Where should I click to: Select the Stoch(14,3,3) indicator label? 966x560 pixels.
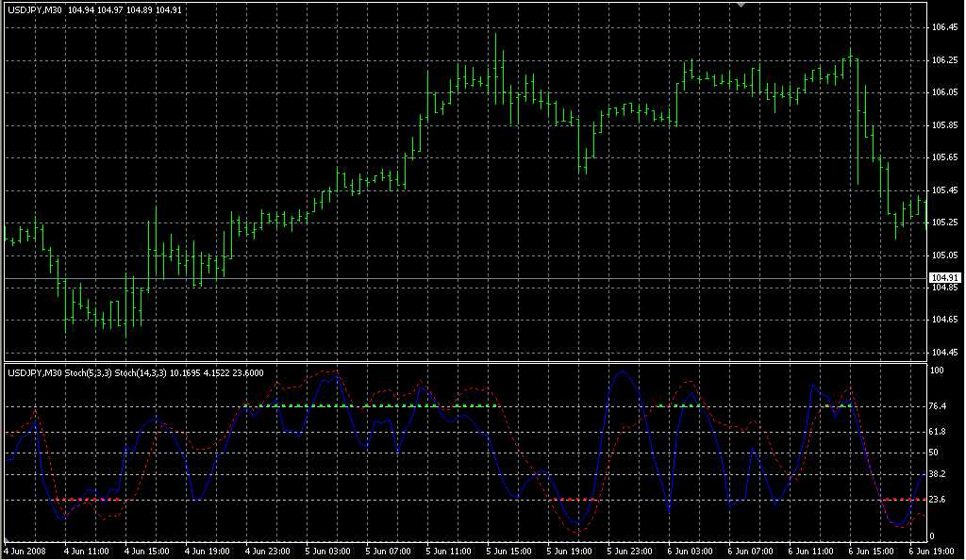pos(142,373)
